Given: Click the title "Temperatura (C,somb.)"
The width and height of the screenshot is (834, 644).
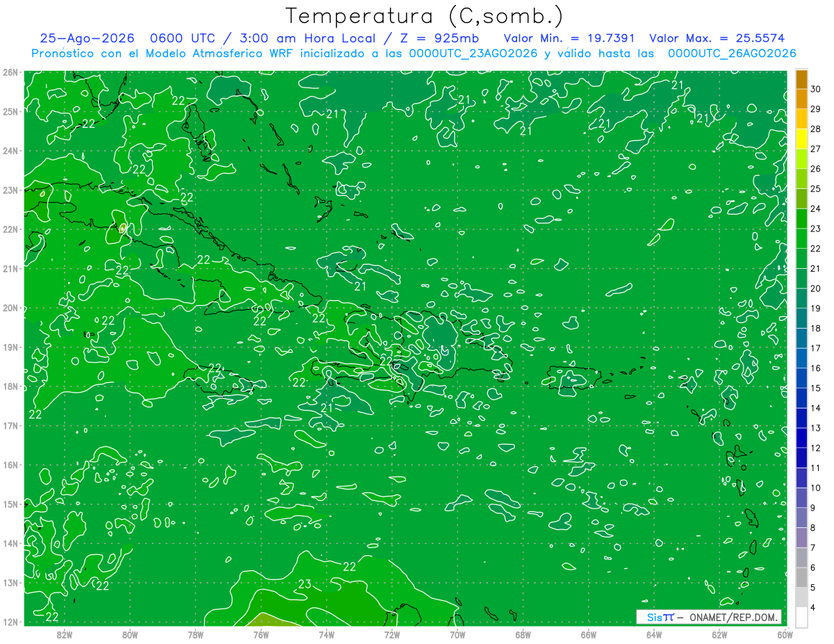Looking at the screenshot, I should pos(425,16).
